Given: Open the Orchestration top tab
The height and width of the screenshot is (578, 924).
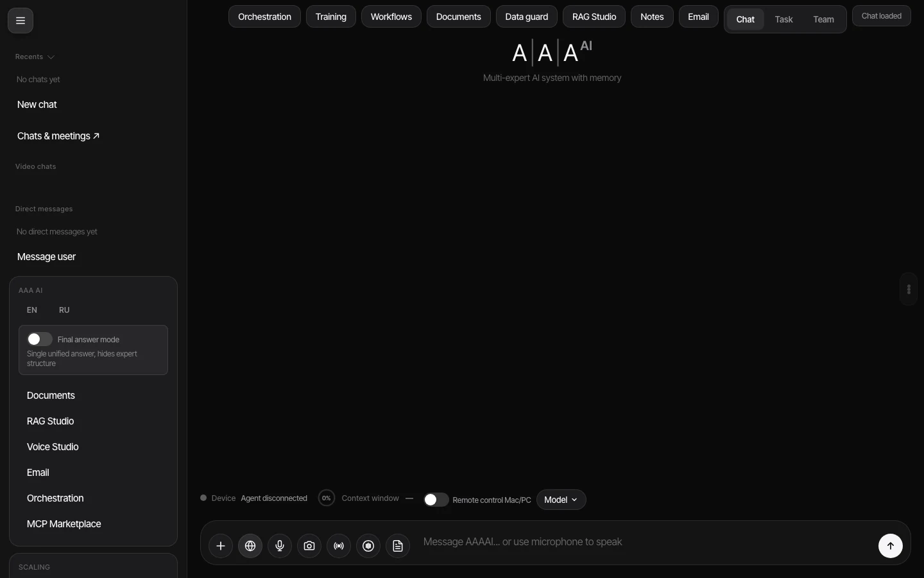Looking at the screenshot, I should pos(264,17).
